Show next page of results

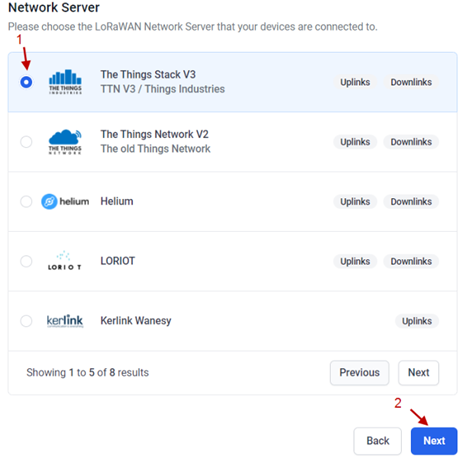[x=418, y=372]
